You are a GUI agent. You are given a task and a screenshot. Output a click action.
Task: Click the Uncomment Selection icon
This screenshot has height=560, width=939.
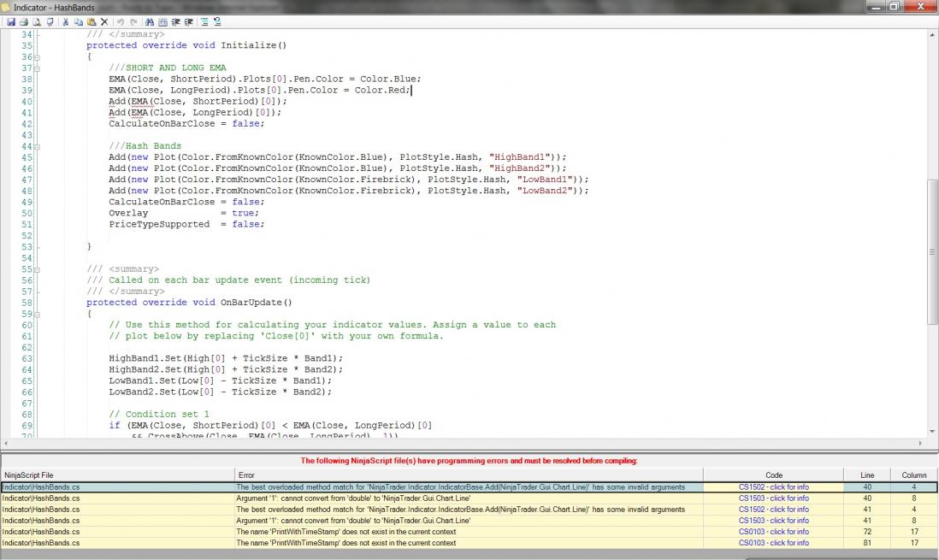tap(217, 22)
